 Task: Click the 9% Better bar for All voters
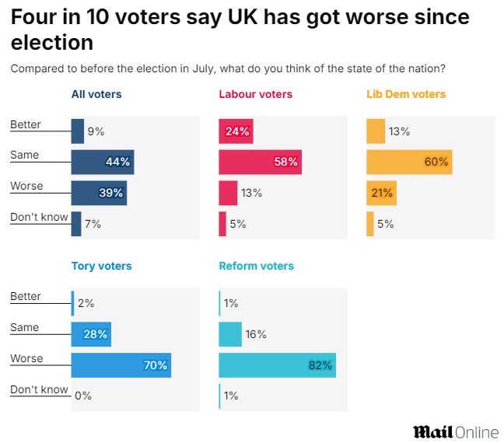coord(77,131)
